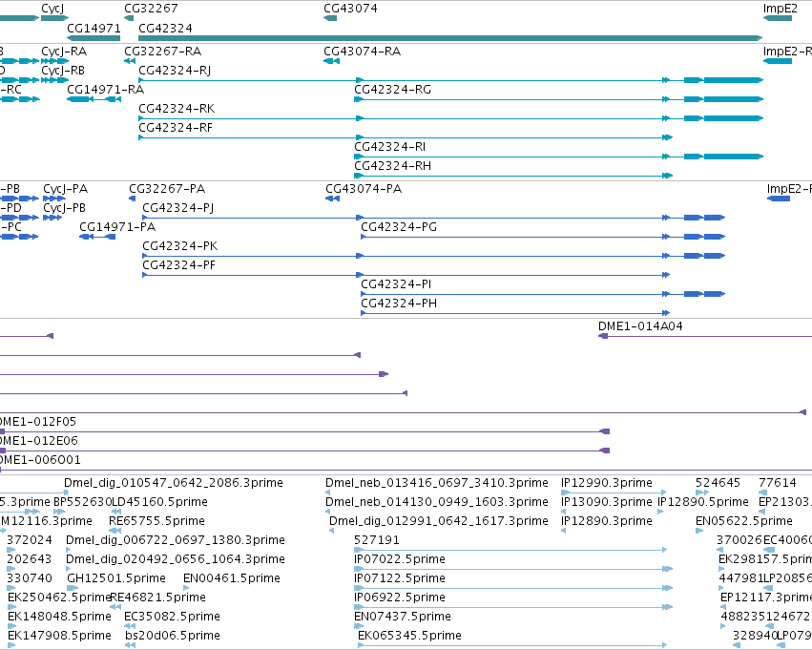Select EST IP12890.3prime
Image resolution: width=812 pixels, height=650 pixels.
[607, 521]
